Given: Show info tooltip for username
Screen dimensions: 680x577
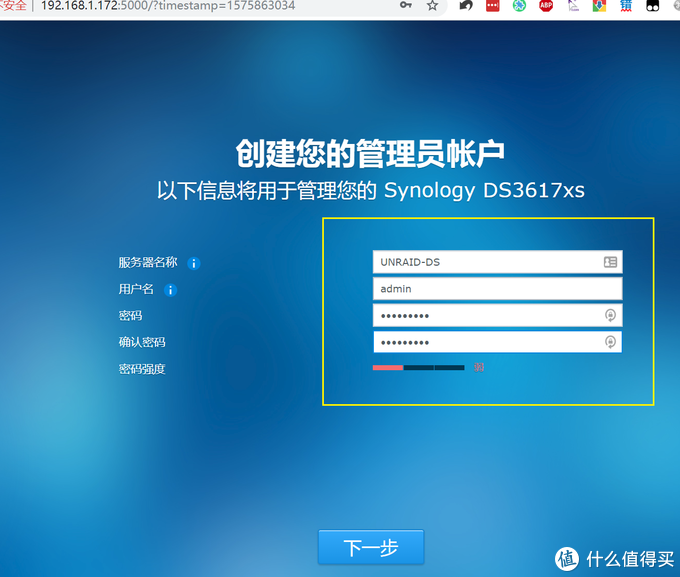Looking at the screenshot, I should (x=170, y=290).
